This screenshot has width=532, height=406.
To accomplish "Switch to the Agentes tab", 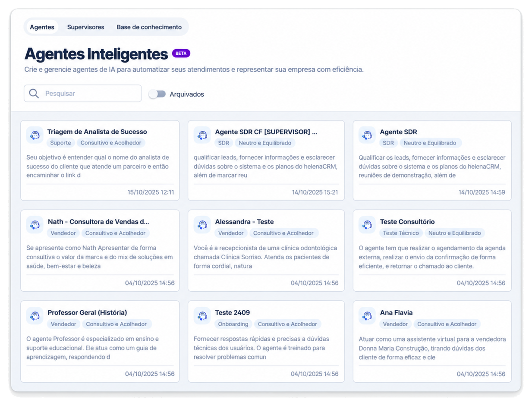I will coord(42,27).
